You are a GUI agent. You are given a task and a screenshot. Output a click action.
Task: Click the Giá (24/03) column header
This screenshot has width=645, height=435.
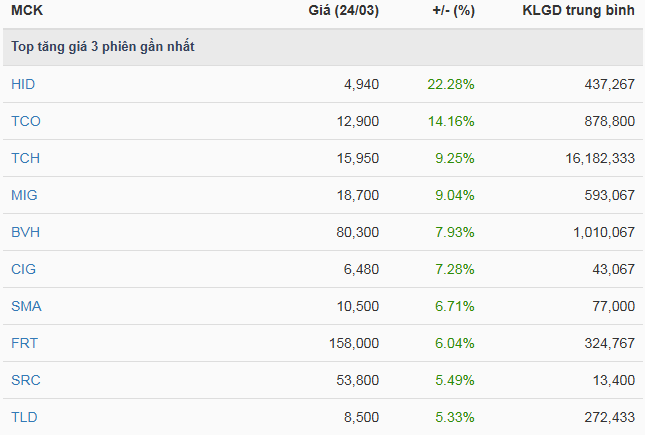[x=344, y=12]
